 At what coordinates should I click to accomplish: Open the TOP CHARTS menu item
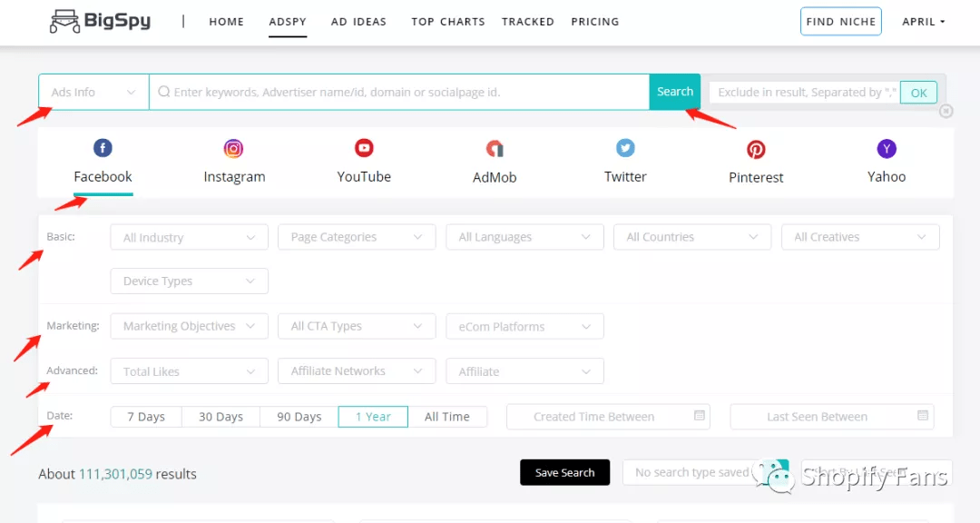448,21
